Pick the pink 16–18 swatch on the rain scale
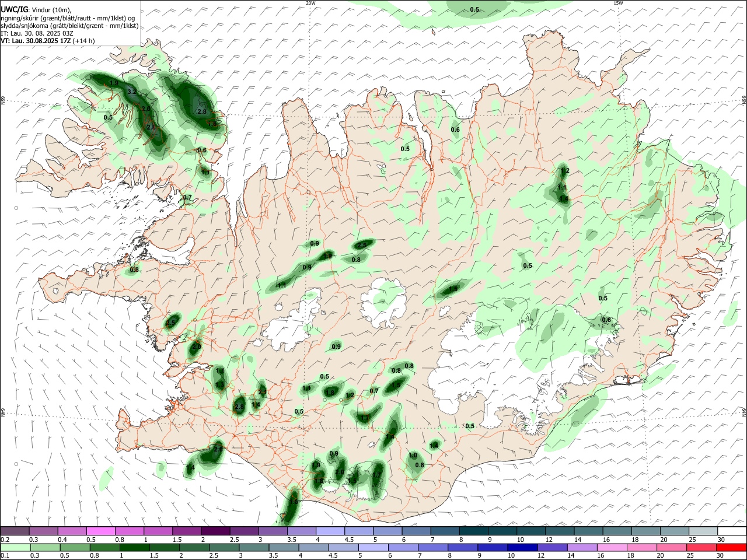The width and height of the screenshot is (747, 560). click(612, 548)
